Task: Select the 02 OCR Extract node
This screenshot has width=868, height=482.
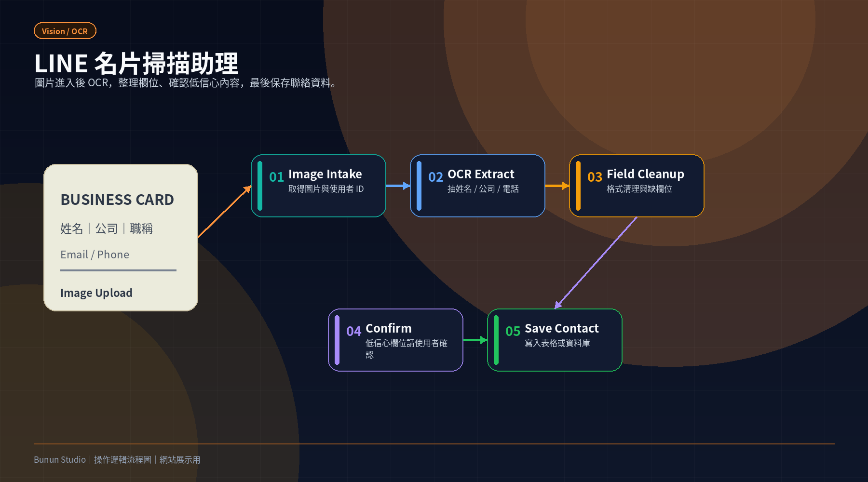Action: point(477,186)
